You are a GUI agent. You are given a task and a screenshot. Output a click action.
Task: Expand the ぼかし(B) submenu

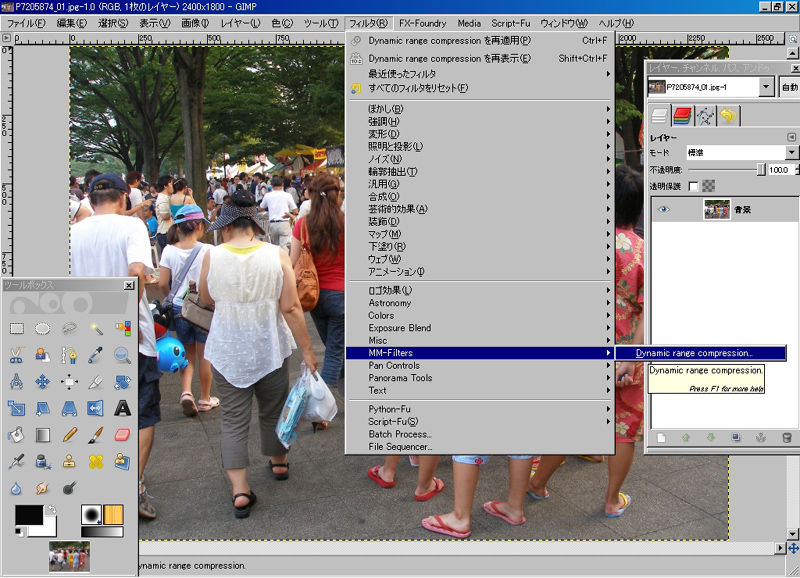pyautogui.click(x=480, y=109)
